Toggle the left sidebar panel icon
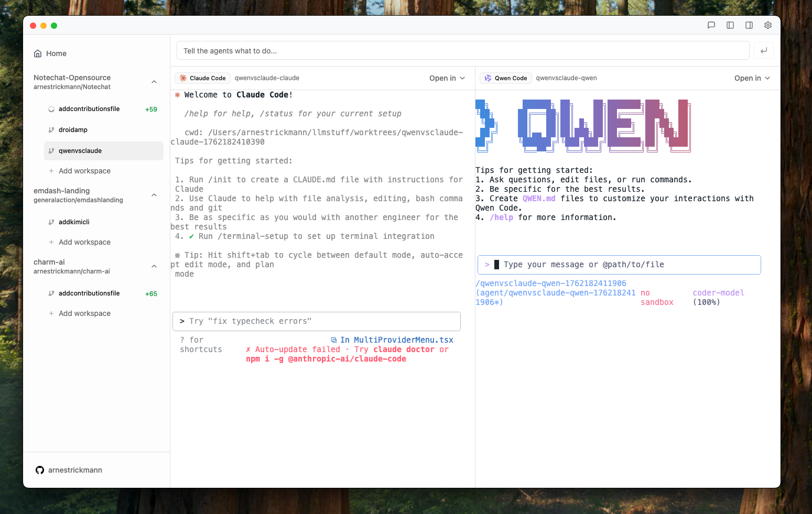Image resolution: width=812 pixels, height=514 pixels. tap(730, 25)
